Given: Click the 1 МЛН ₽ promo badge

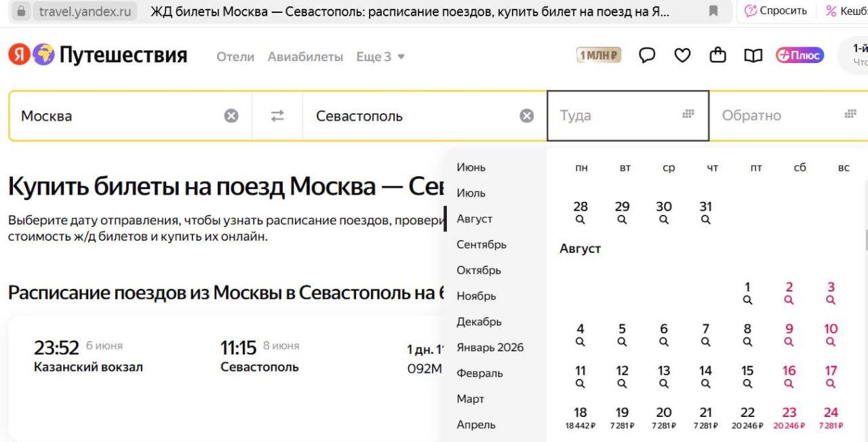Looking at the screenshot, I should pos(599,56).
